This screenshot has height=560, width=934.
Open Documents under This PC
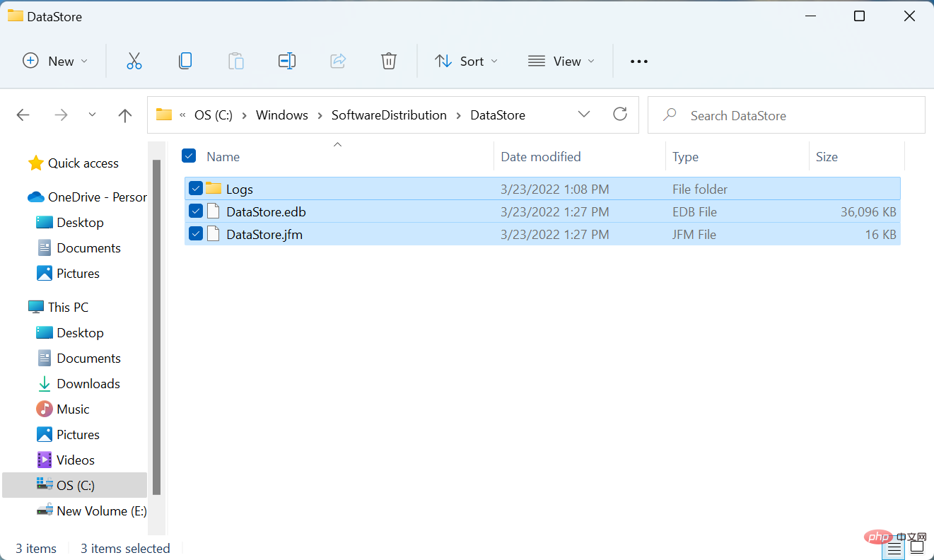click(x=78, y=358)
